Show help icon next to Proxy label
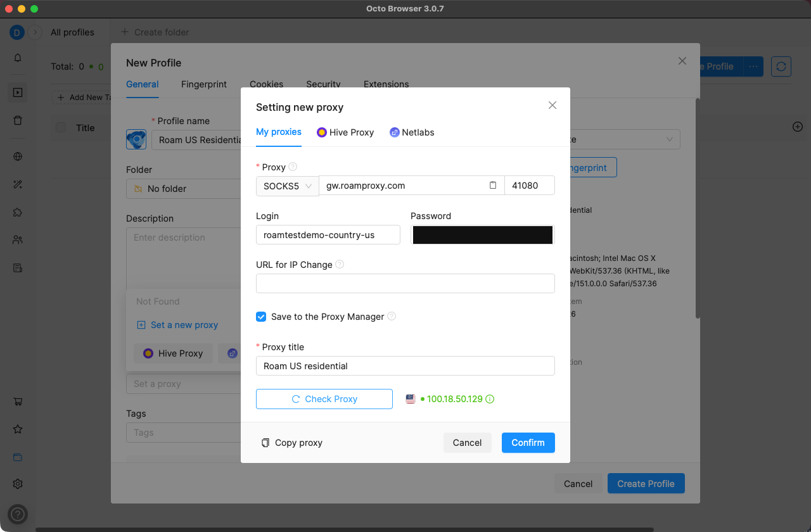The width and height of the screenshot is (811, 532). coord(293,167)
